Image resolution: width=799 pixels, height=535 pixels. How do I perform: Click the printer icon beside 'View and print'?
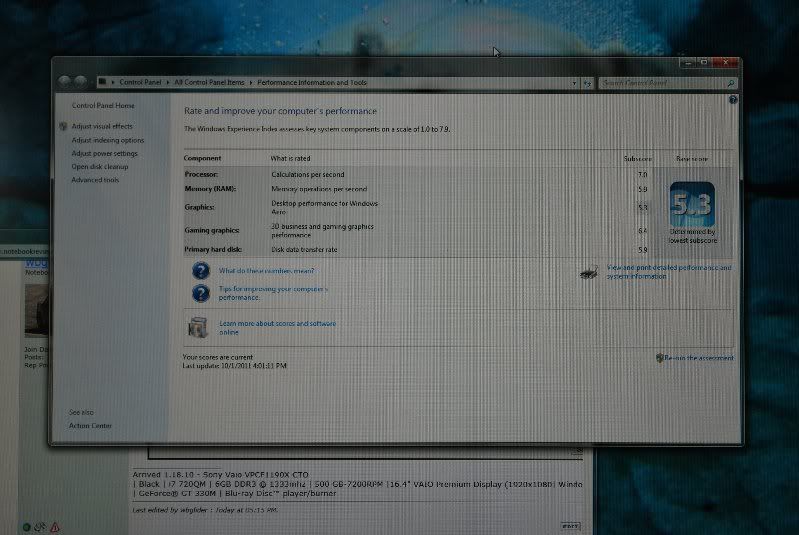tap(589, 273)
